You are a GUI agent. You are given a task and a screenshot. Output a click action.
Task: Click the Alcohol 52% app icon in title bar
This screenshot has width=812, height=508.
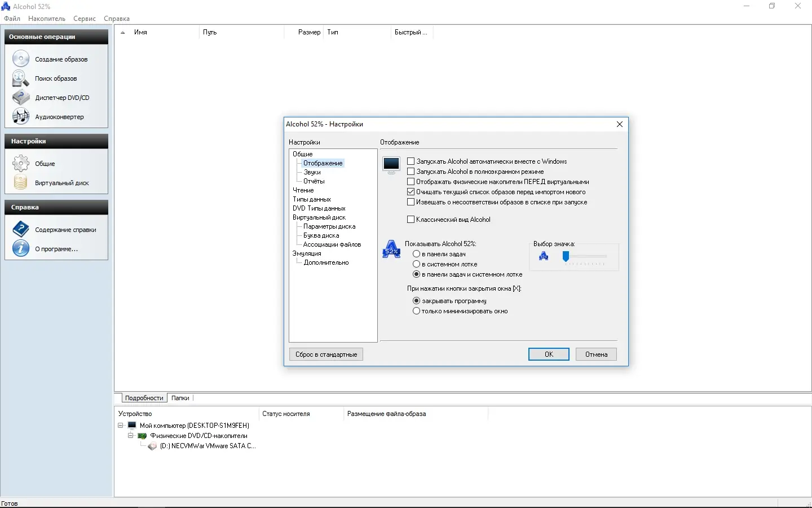[6, 6]
